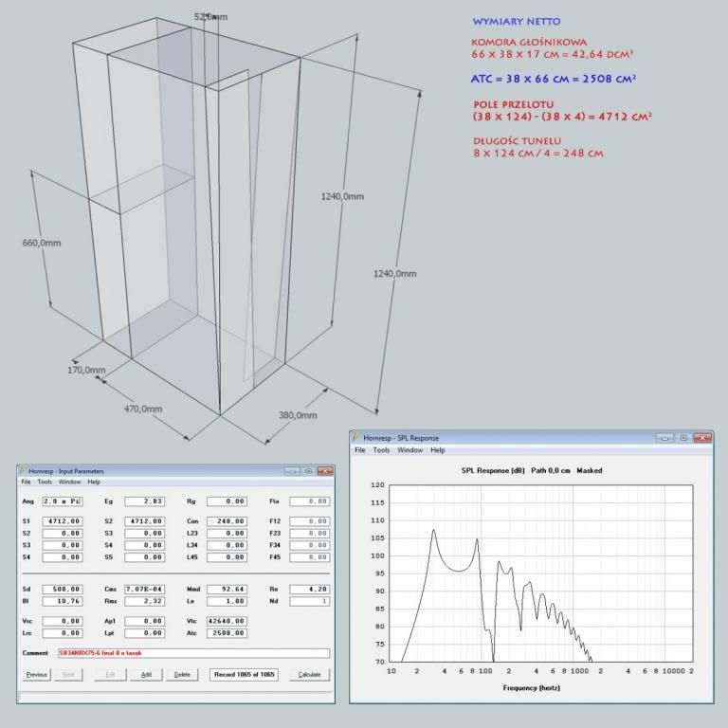
Task: Select the F45 input field
Action: tap(310, 557)
